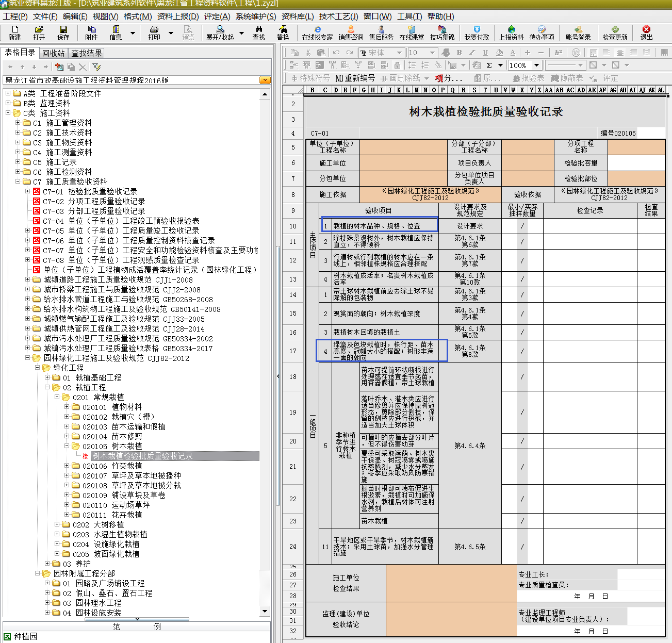This screenshot has width=672, height=643.
Task: Collapse the C7 施工质量验收资料 node
Action: 18,182
